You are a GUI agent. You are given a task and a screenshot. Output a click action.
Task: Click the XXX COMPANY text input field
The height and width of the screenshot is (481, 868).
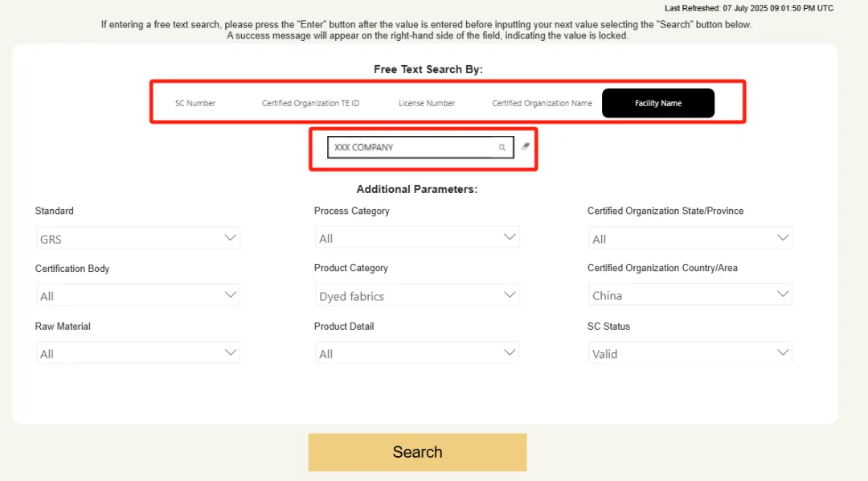click(420, 147)
